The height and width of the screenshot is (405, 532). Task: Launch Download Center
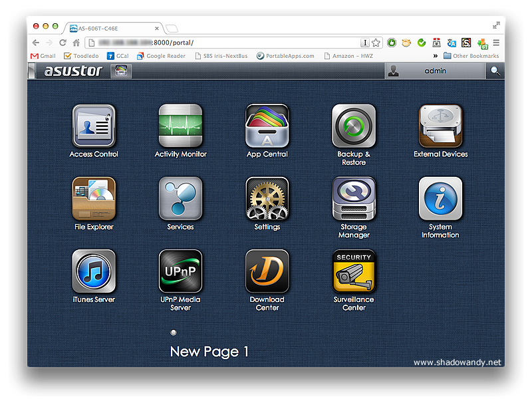tap(267, 271)
